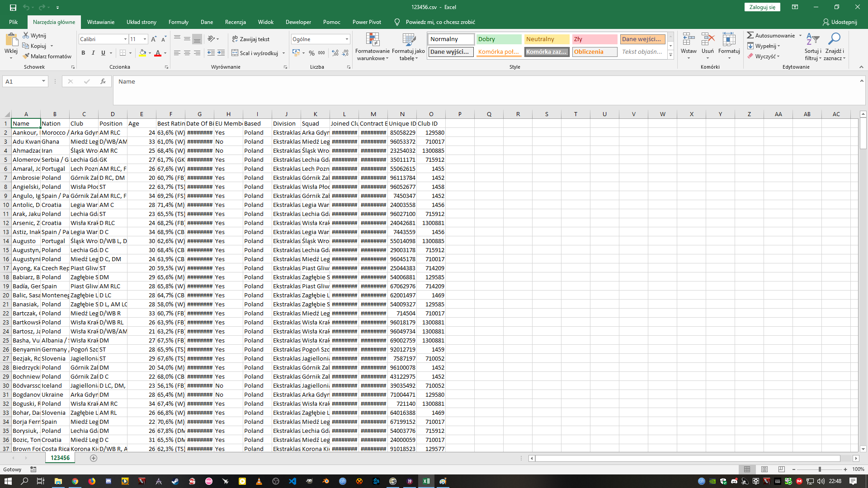868x488 pixels.
Task: Open Format as Table gallery
Action: point(408,40)
